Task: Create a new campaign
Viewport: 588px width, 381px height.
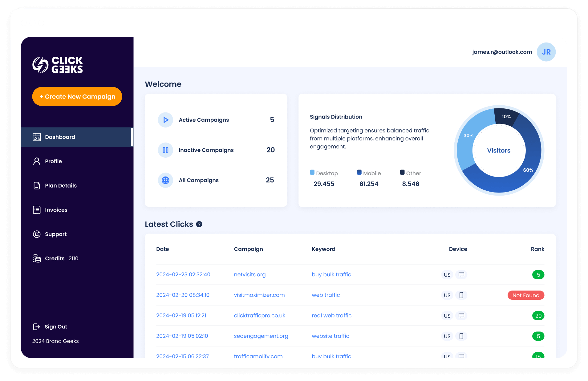Action: pos(77,96)
